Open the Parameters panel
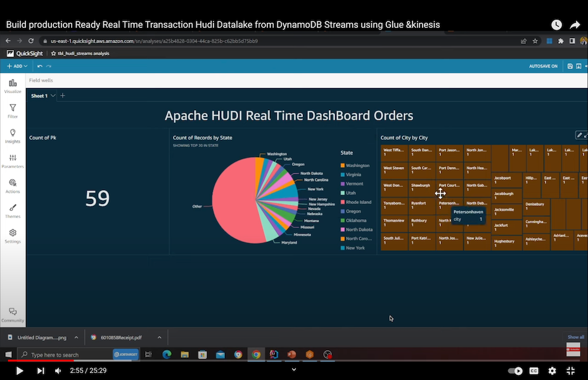The width and height of the screenshot is (588, 380). point(13,161)
